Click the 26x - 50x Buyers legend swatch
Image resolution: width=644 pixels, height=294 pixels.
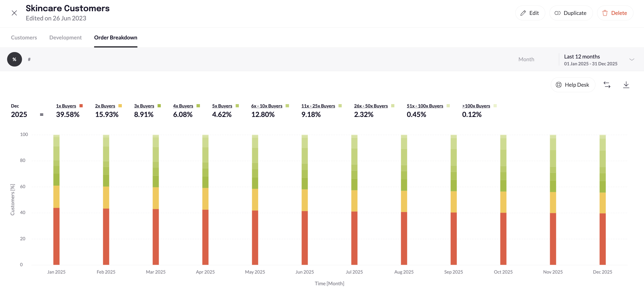pyautogui.click(x=393, y=106)
